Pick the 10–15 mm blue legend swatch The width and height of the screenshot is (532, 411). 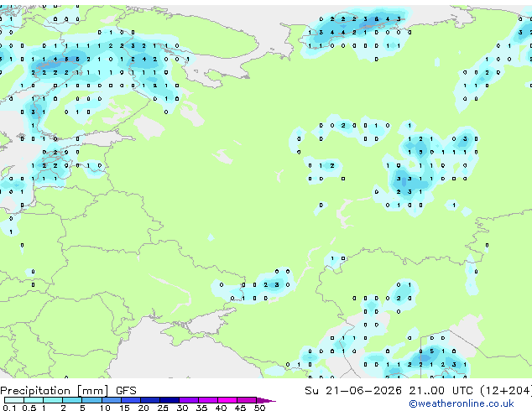(111, 400)
